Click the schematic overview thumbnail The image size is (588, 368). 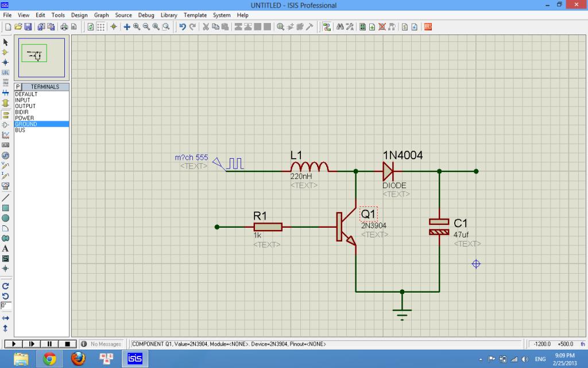[x=41, y=56]
